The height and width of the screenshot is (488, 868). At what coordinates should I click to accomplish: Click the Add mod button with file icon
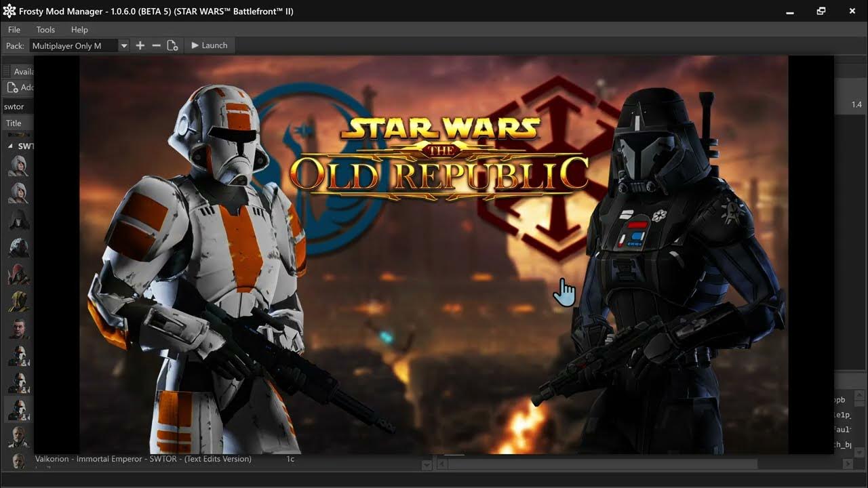[x=19, y=87]
